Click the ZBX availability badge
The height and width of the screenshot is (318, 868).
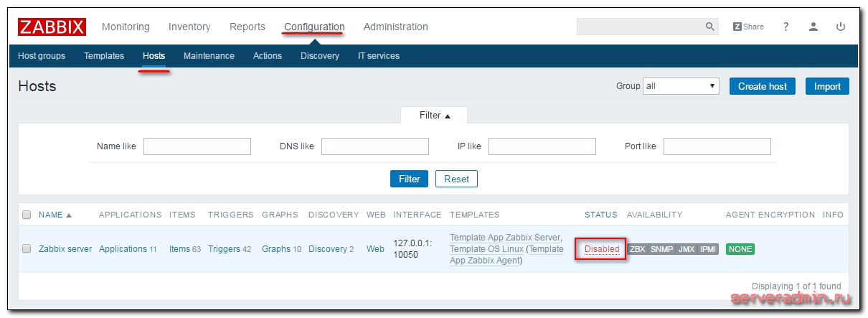tap(637, 249)
